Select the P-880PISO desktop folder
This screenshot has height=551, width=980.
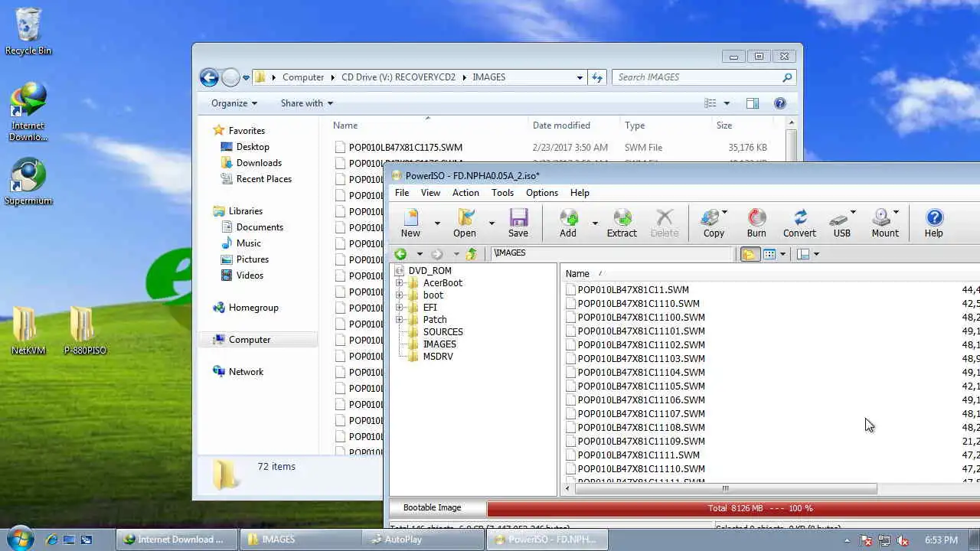85,331
